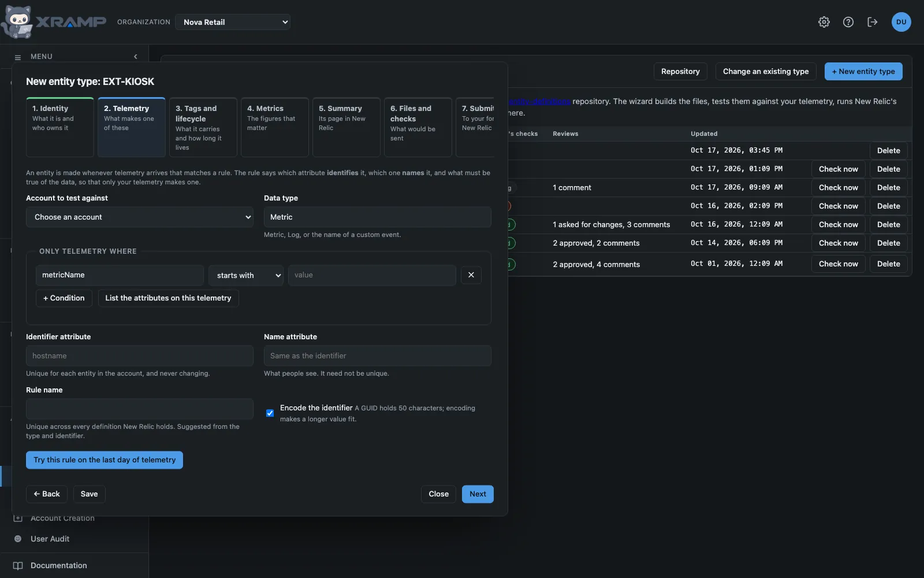
Task: Open the Choose an account dropdown
Action: tap(140, 217)
